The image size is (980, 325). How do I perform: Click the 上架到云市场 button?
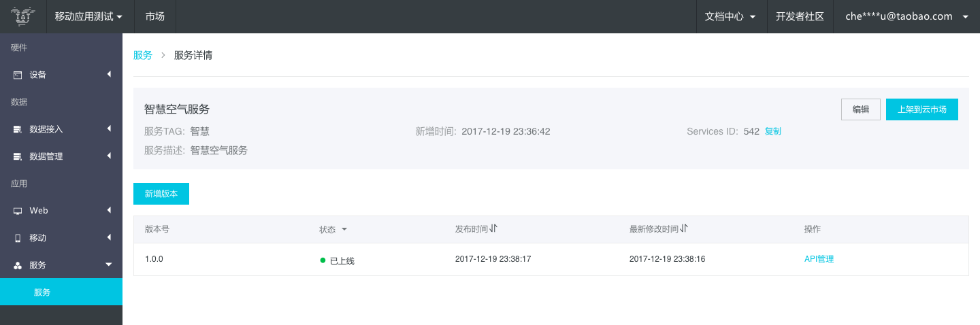pyautogui.click(x=922, y=109)
